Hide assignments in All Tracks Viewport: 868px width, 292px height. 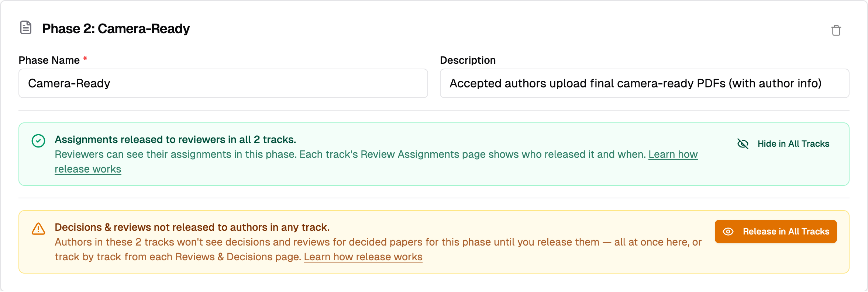pos(783,144)
